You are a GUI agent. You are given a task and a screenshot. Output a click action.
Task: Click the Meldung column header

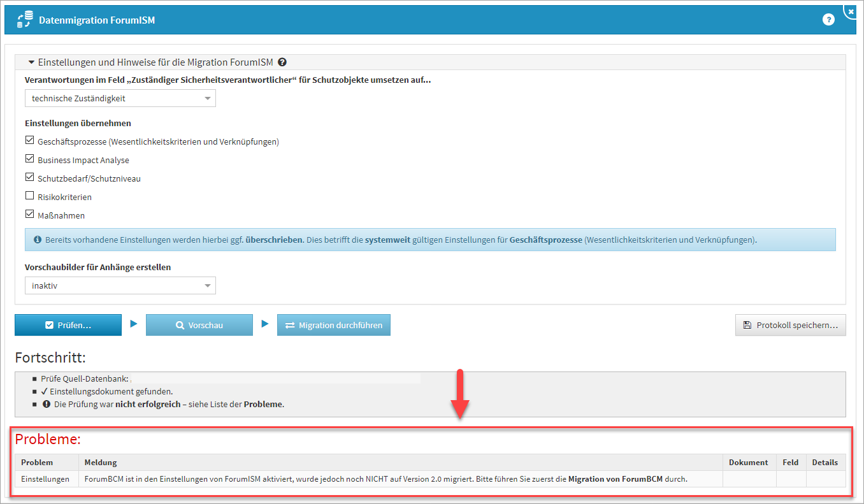coord(401,463)
